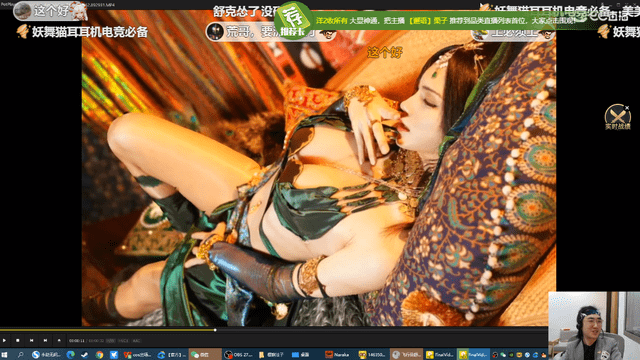Open the Windows Start menu
Viewport: 640px width, 360px height.
point(4,355)
